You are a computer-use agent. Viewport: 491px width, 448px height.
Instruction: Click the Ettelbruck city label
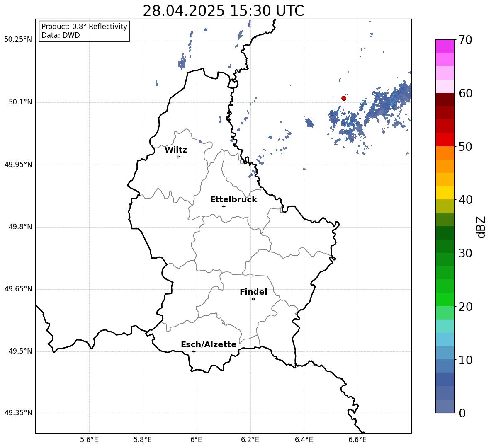233,200
